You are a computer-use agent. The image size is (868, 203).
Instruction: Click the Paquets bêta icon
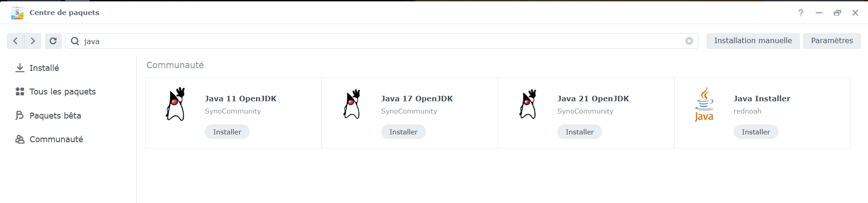(x=20, y=115)
